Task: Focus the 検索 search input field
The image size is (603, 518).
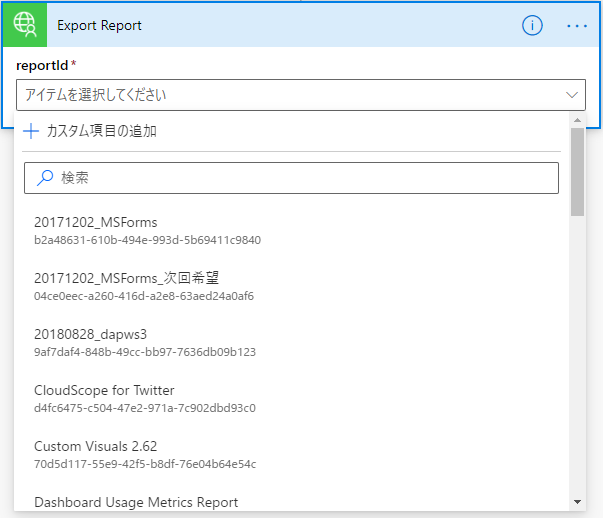Action: (291, 178)
